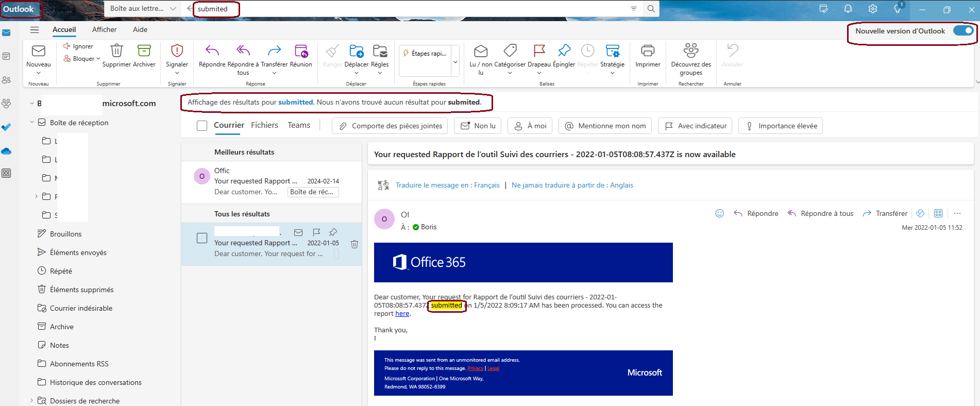Switch to the Fichiers results tab
980x406 pixels.
pos(264,125)
